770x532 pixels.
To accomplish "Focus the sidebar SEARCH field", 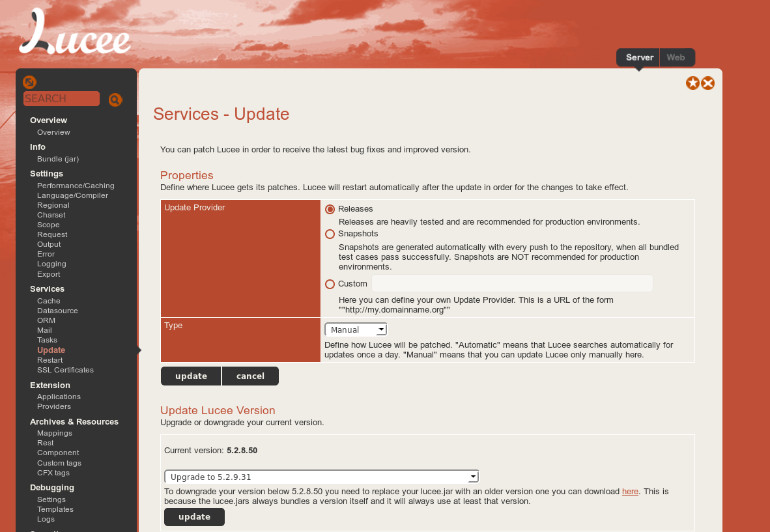I will point(61,98).
